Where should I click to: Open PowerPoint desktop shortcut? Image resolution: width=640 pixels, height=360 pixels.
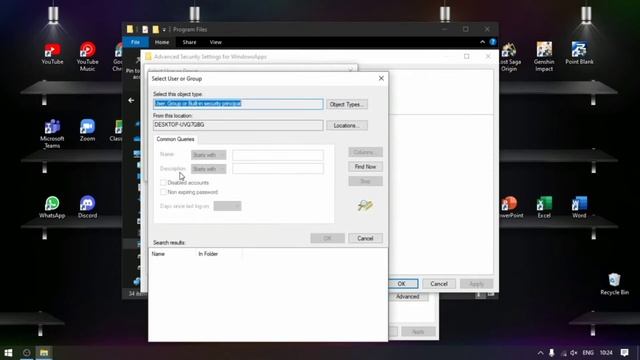point(510,207)
